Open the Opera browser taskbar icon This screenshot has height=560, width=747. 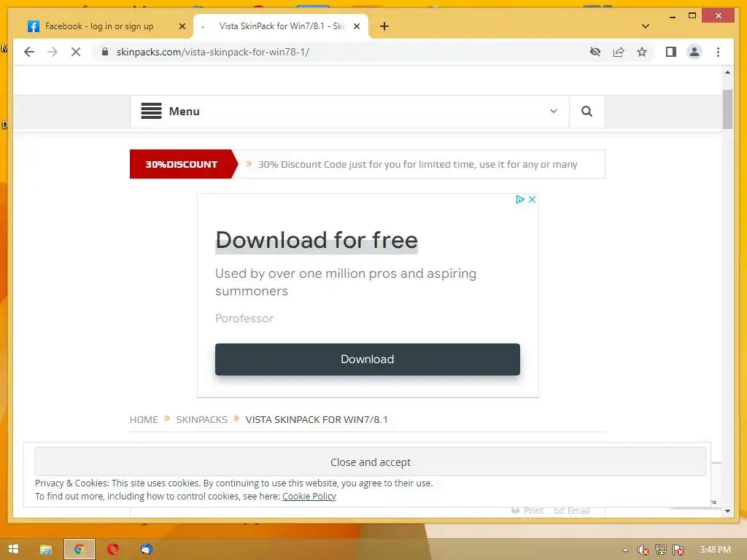(113, 549)
